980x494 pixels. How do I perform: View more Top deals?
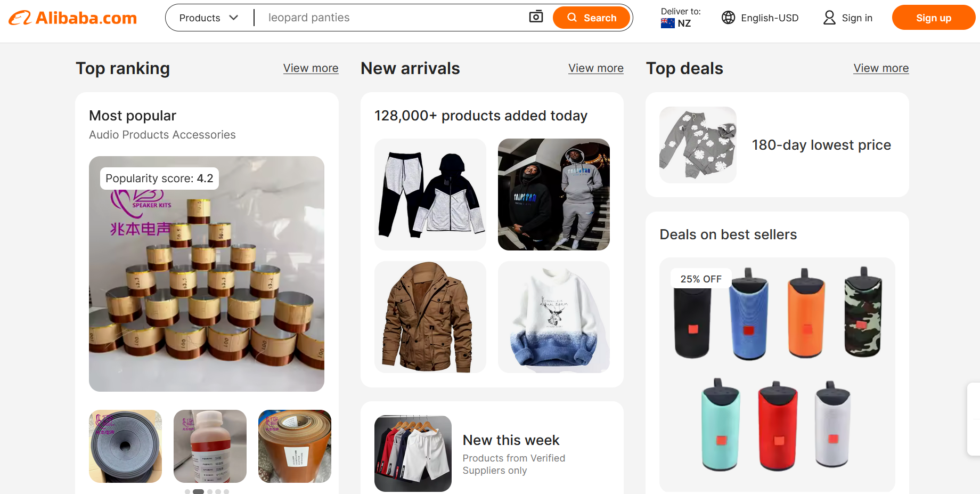click(881, 68)
